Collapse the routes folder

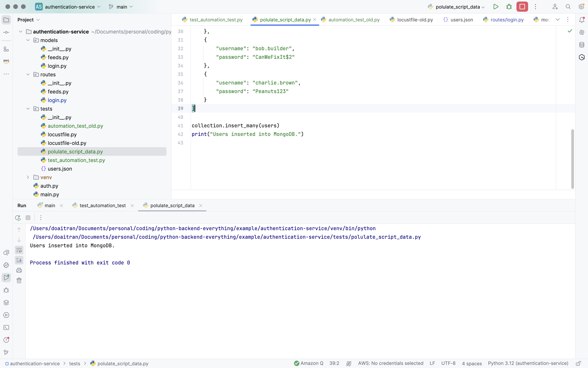[x=28, y=74]
